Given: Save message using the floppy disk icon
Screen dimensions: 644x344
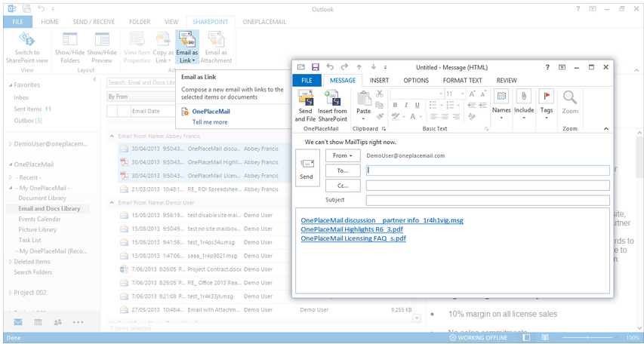Looking at the screenshot, I should [x=315, y=67].
